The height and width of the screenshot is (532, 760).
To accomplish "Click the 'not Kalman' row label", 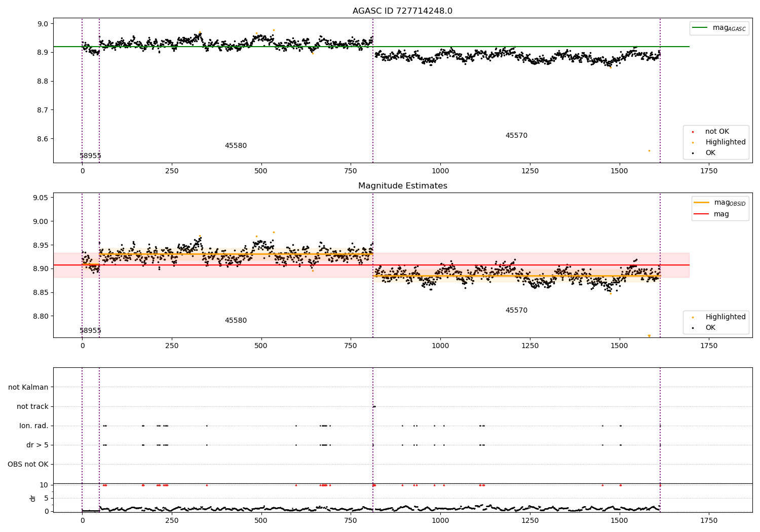I will [28, 388].
